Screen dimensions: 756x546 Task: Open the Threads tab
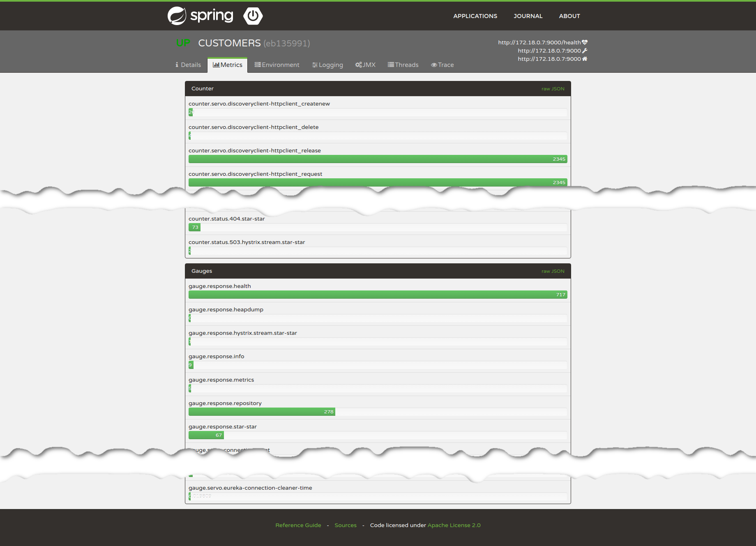click(403, 65)
